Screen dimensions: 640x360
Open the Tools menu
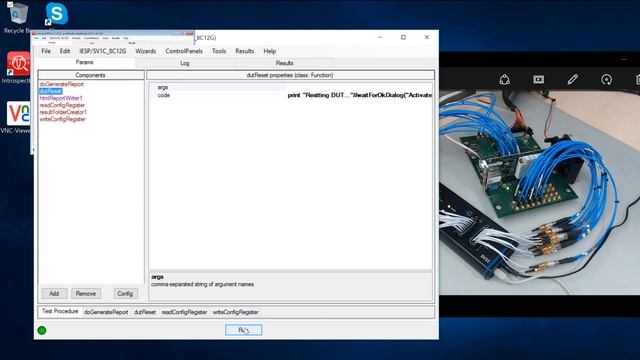219,51
